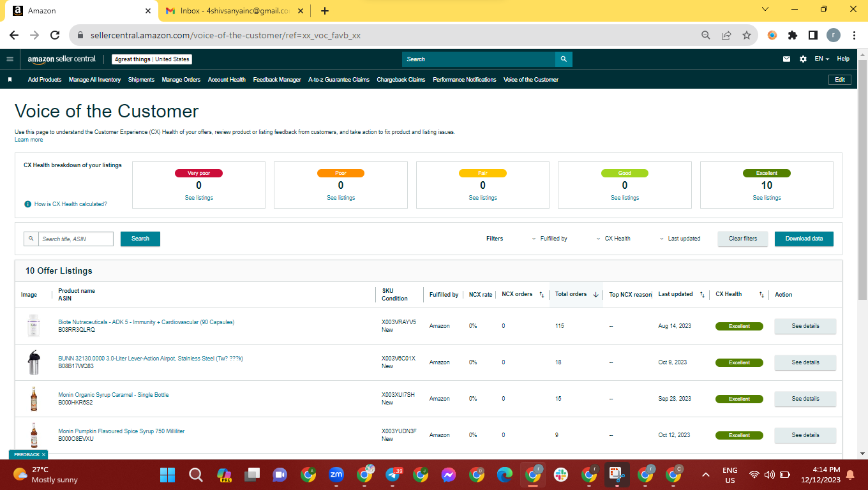
Task: Expand the Fulfilled by filter
Action: (x=550, y=239)
